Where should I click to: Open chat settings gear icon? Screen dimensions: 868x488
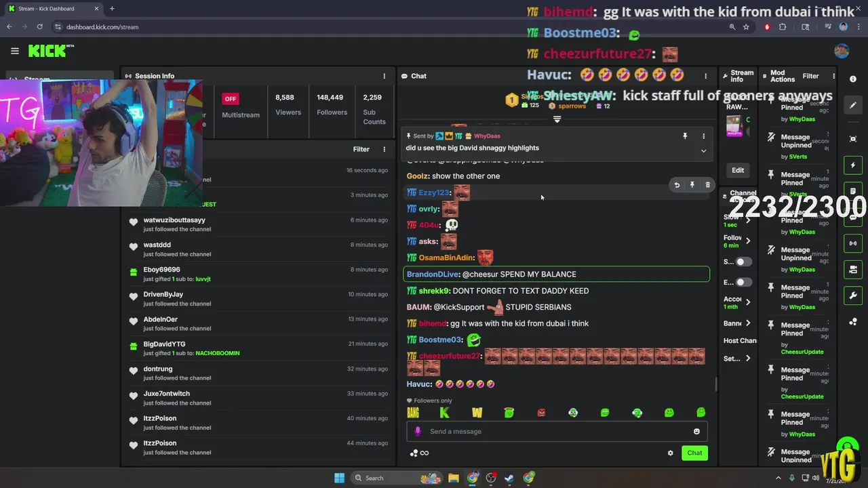coord(671,453)
